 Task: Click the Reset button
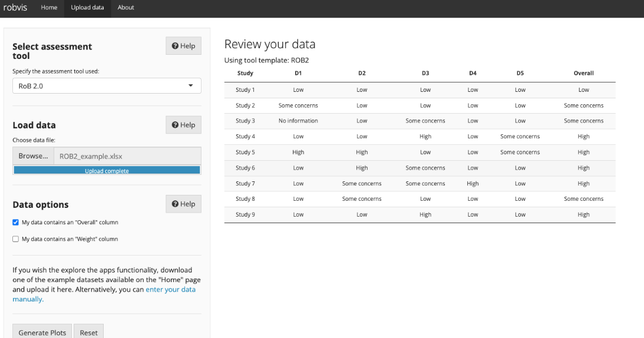89,332
